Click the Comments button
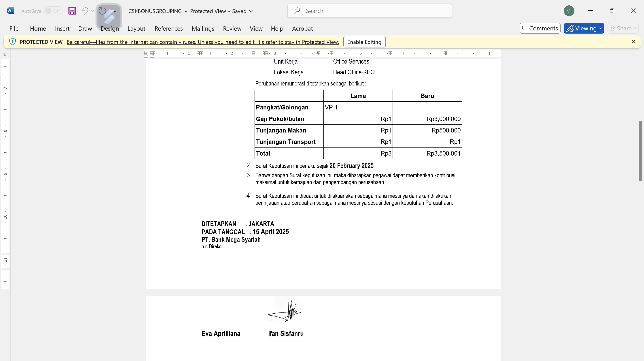The height and width of the screenshot is (361, 644). pyautogui.click(x=540, y=28)
